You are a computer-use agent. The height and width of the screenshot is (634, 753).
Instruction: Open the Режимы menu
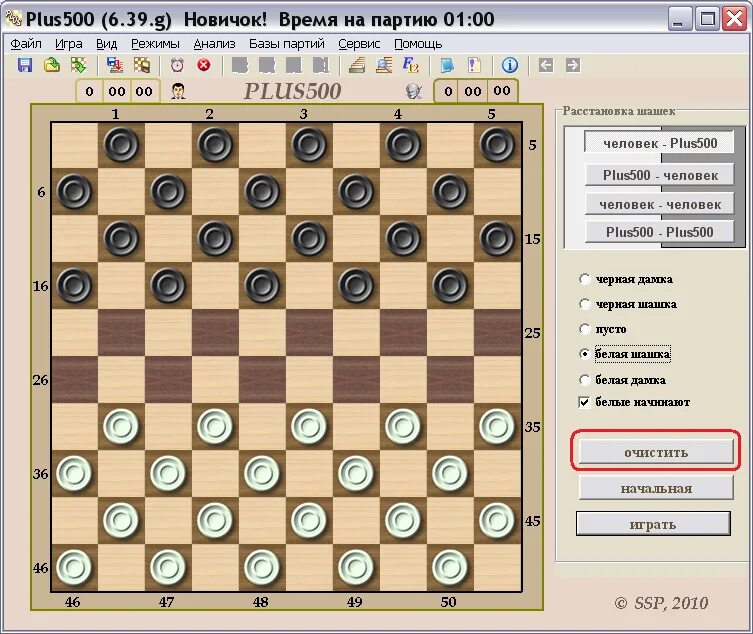coord(156,44)
